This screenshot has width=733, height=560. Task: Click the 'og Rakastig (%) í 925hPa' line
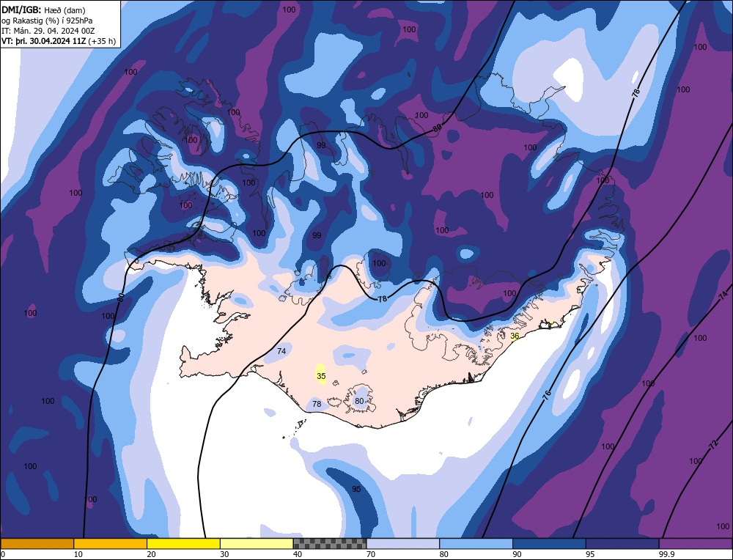[x=47, y=21]
